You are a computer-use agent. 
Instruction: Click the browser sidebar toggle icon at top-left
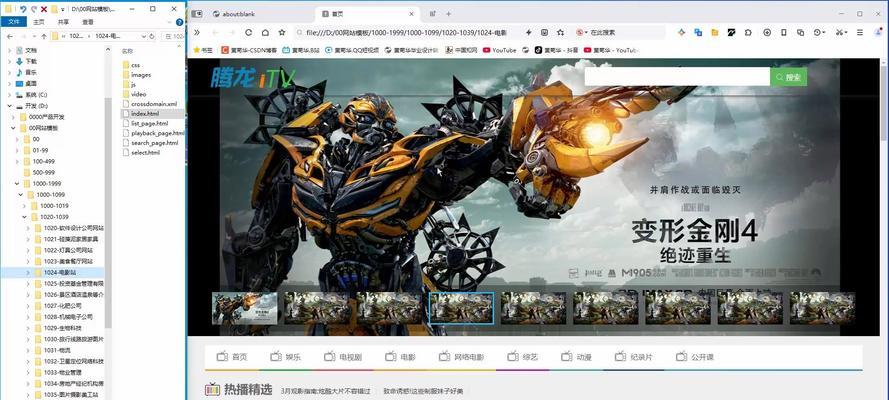pos(197,14)
